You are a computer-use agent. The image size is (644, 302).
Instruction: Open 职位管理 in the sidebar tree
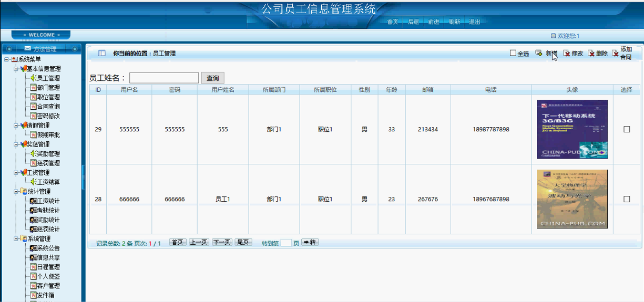pyautogui.click(x=48, y=97)
